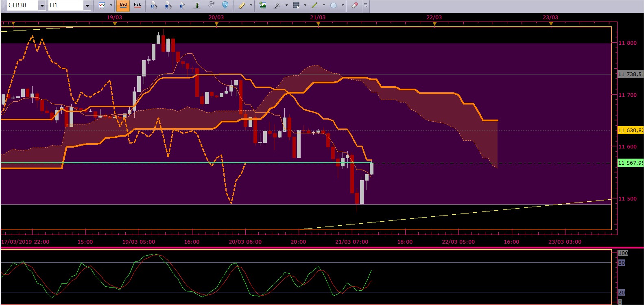Click the 20:00 time axis label
The height and width of the screenshot is (305, 644).
[x=298, y=242]
